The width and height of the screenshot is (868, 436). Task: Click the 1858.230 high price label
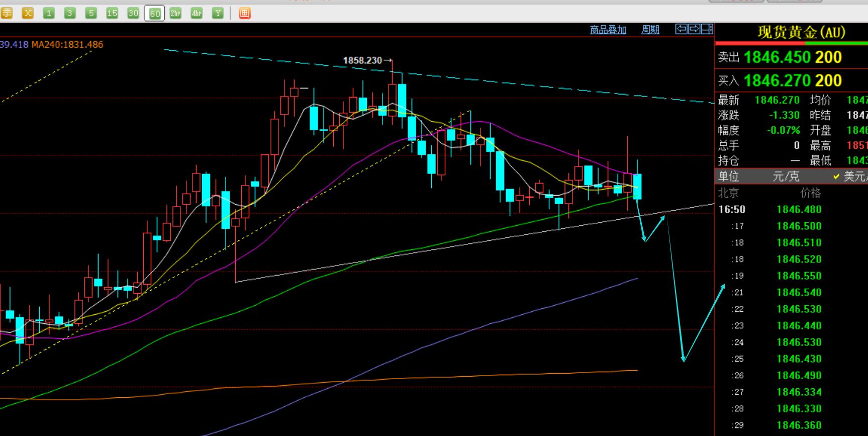362,60
